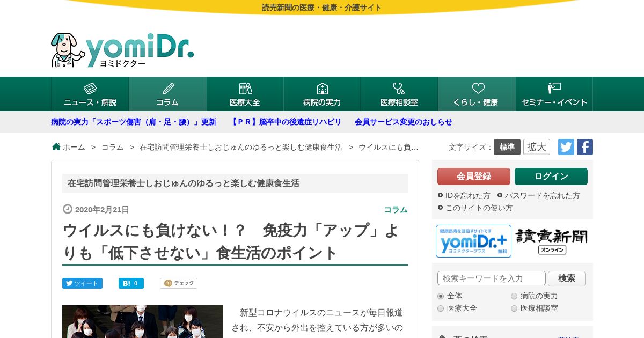Viewport: 644px width, 338px height.
Task: Open article photo of masked people
Action: [143, 321]
